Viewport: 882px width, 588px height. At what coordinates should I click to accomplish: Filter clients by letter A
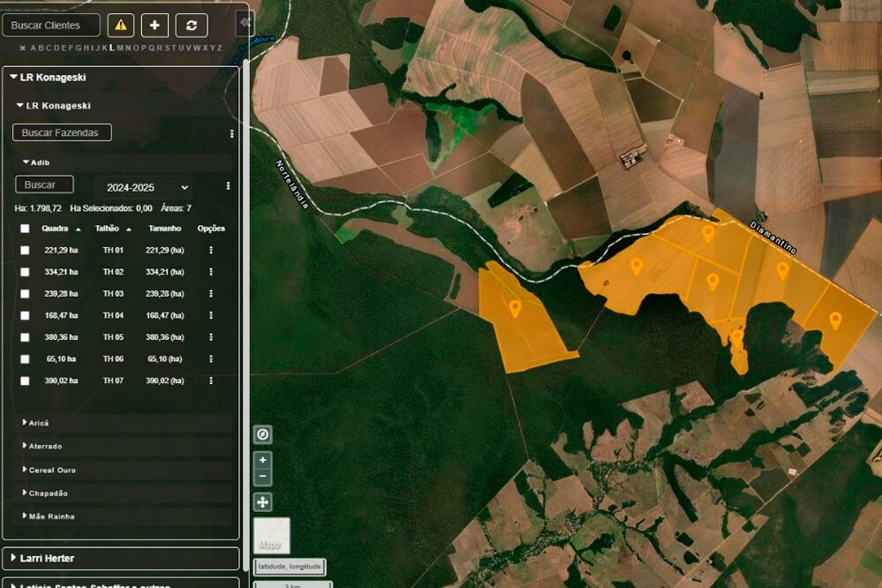34,48
